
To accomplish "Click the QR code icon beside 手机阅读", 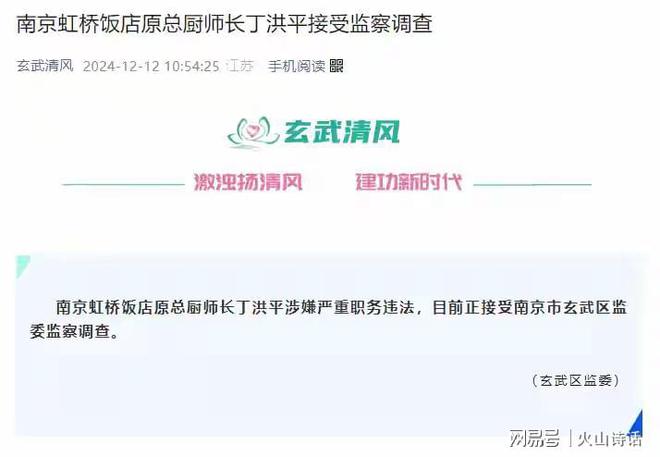I will click(336, 66).
